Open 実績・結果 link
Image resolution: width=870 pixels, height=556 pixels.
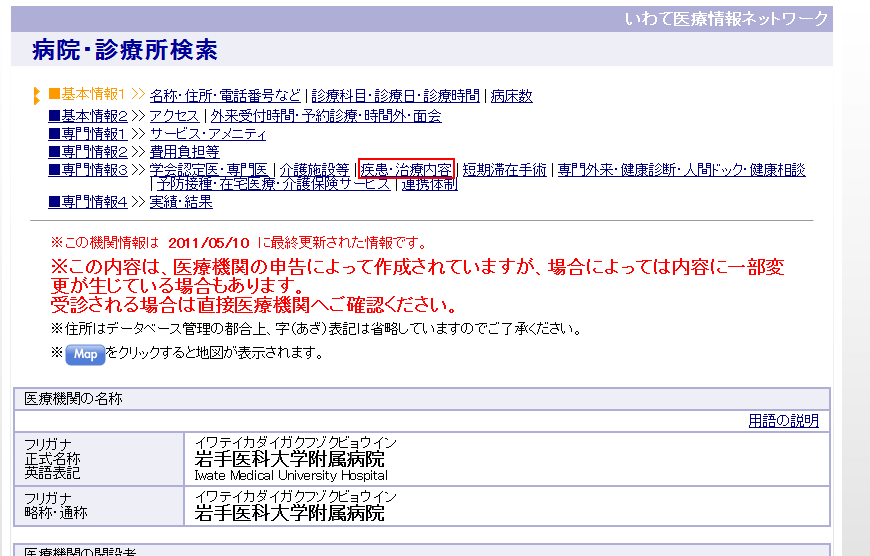tap(181, 201)
